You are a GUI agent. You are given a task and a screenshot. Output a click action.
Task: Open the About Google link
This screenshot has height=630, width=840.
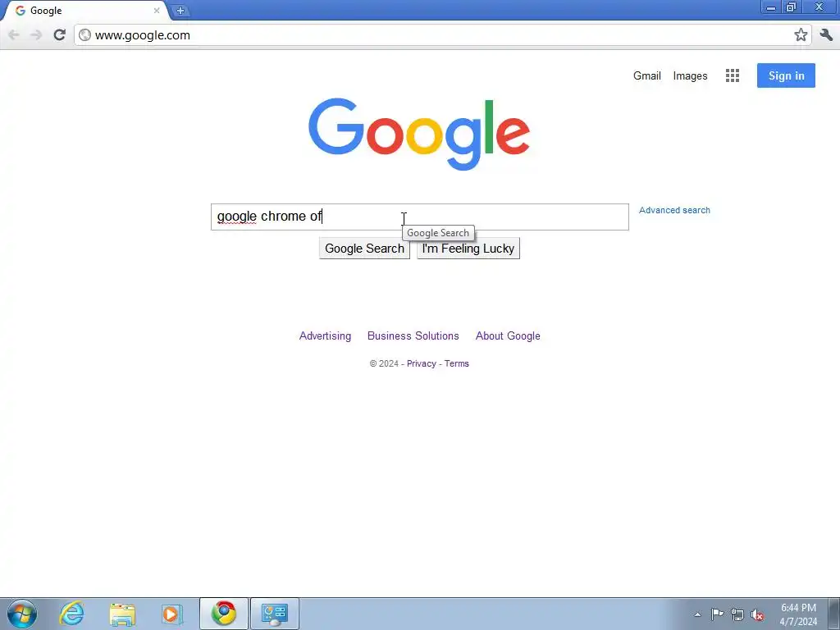508,336
